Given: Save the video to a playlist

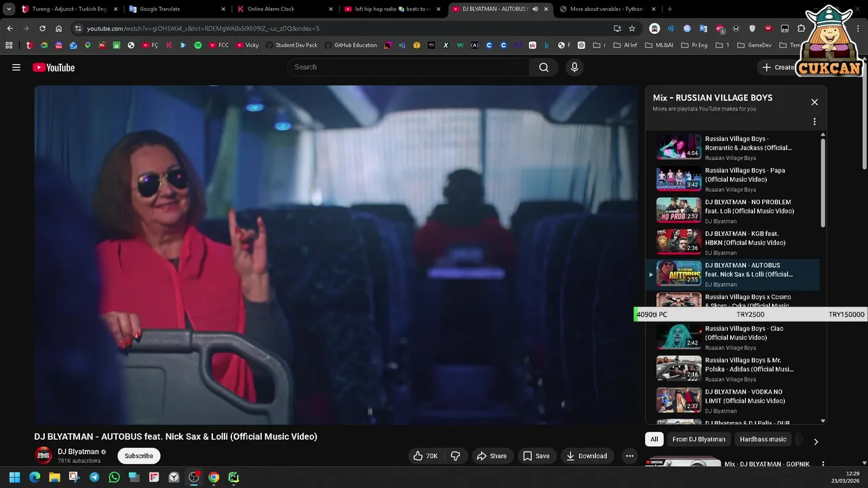Looking at the screenshot, I should point(536,456).
